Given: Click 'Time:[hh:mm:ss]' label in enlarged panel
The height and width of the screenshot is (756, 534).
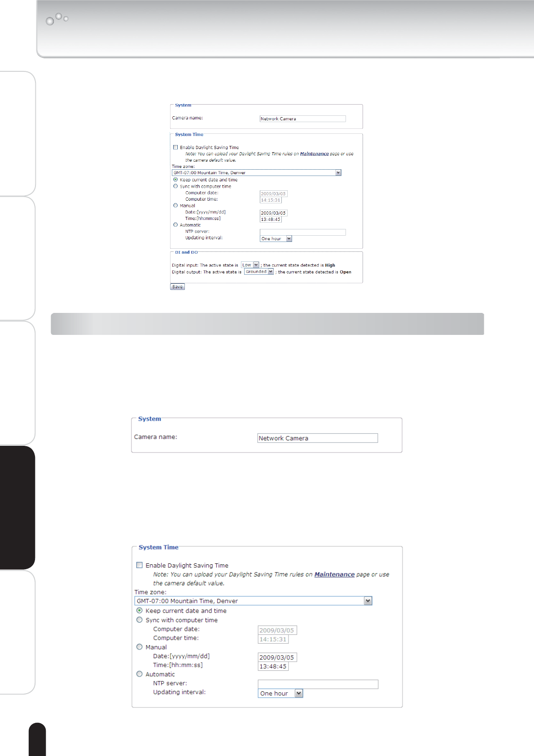Looking at the screenshot, I should click(x=178, y=665).
